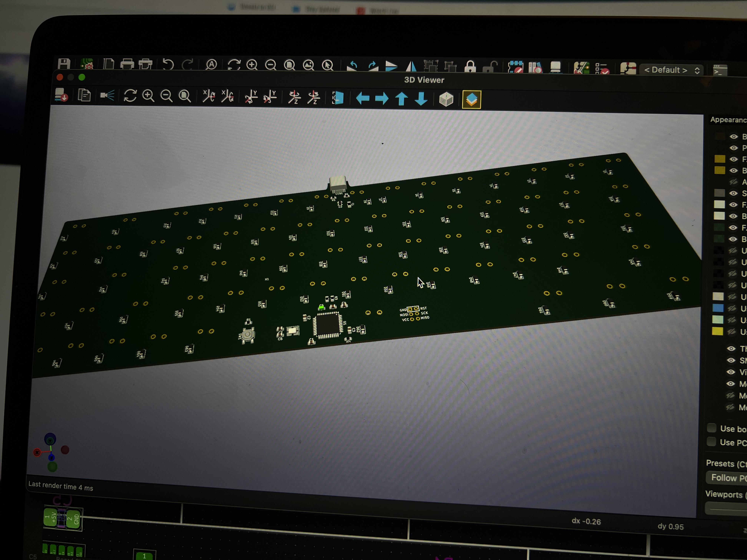This screenshot has height=560, width=747.
Task: Toggle orthographic projection cube icon
Action: pos(446,100)
